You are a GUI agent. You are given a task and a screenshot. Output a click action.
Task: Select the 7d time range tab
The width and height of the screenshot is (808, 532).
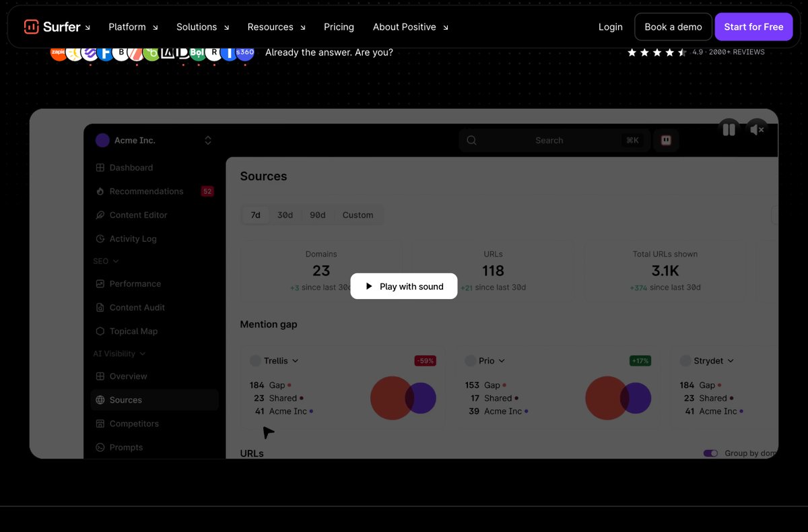(x=256, y=215)
